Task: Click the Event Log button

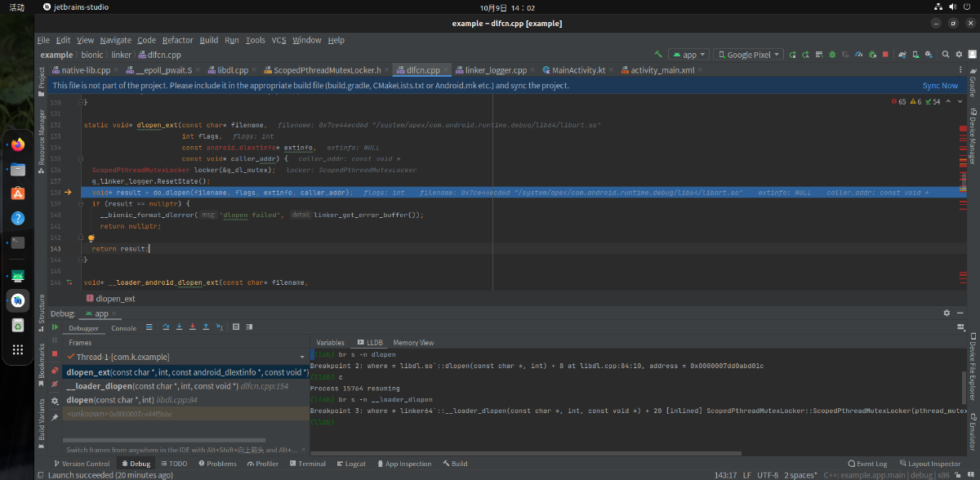Action: pos(866,464)
